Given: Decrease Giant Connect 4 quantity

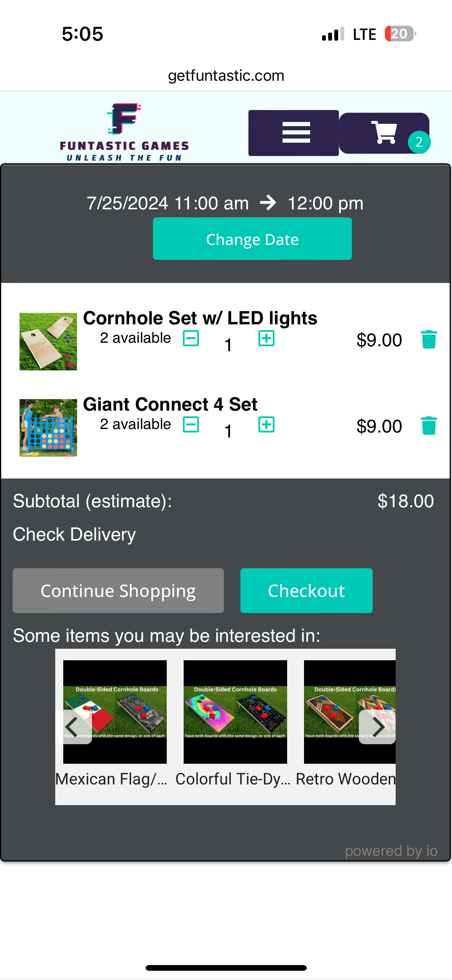Looking at the screenshot, I should click(x=191, y=424).
